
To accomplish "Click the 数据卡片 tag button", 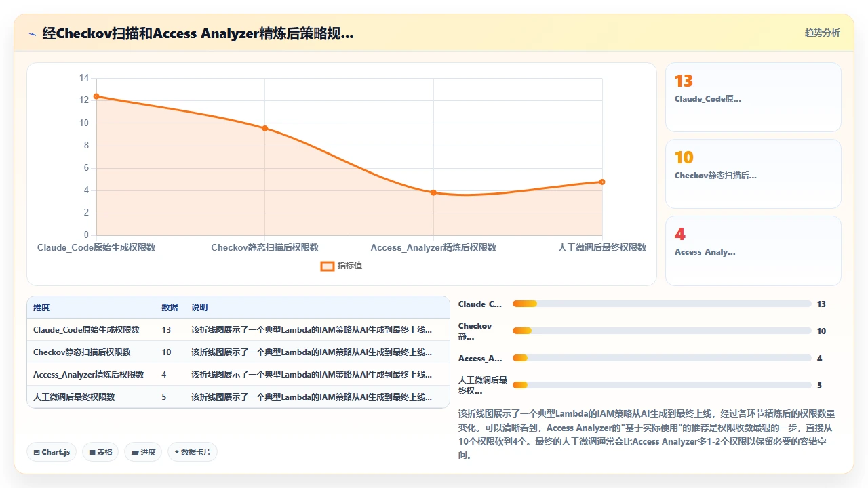I will point(193,452).
